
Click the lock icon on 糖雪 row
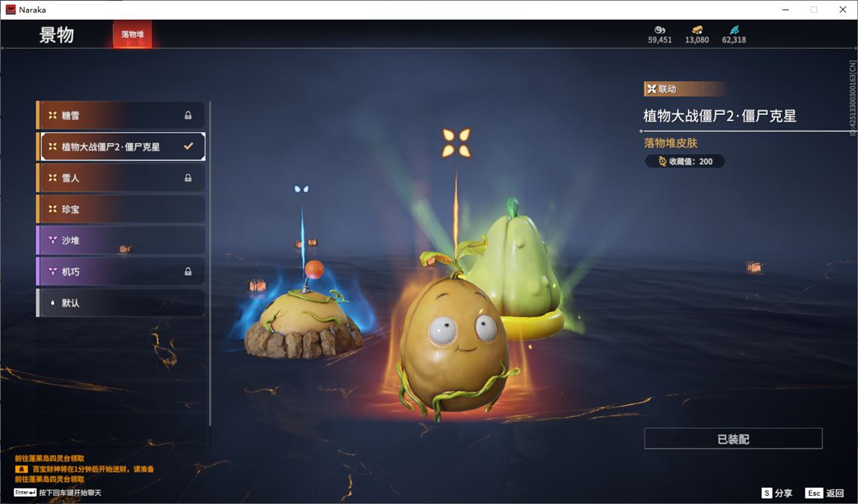(188, 116)
